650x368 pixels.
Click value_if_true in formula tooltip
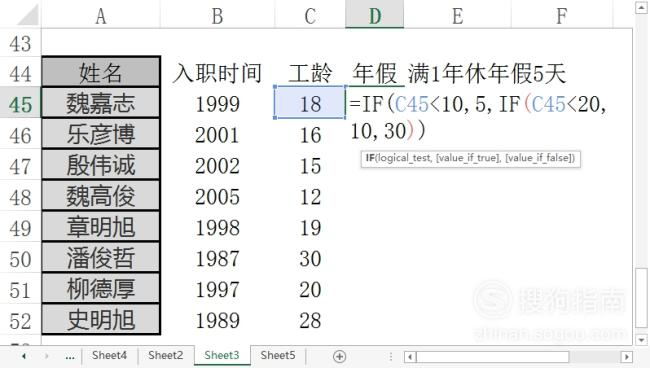point(468,158)
